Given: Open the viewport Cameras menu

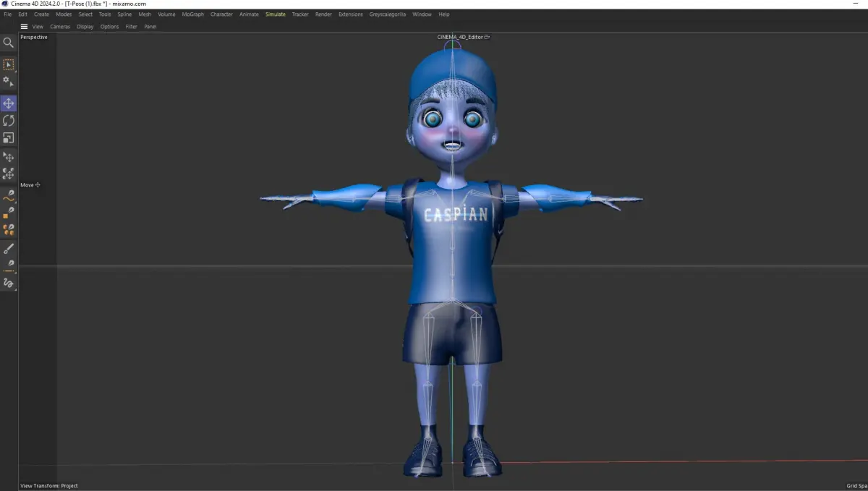Looking at the screenshot, I should [60, 27].
